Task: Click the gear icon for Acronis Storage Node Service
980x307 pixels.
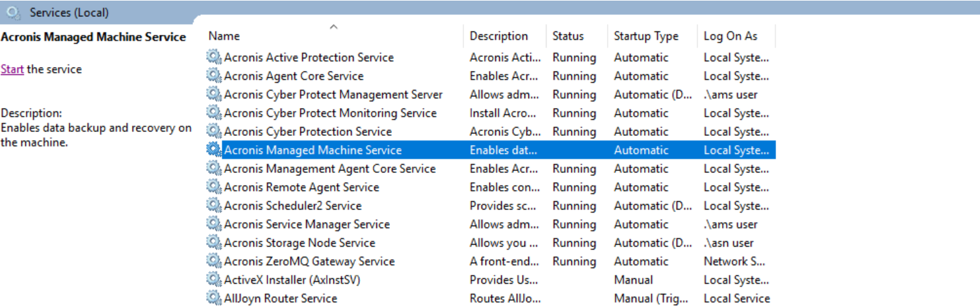Action: (214, 243)
